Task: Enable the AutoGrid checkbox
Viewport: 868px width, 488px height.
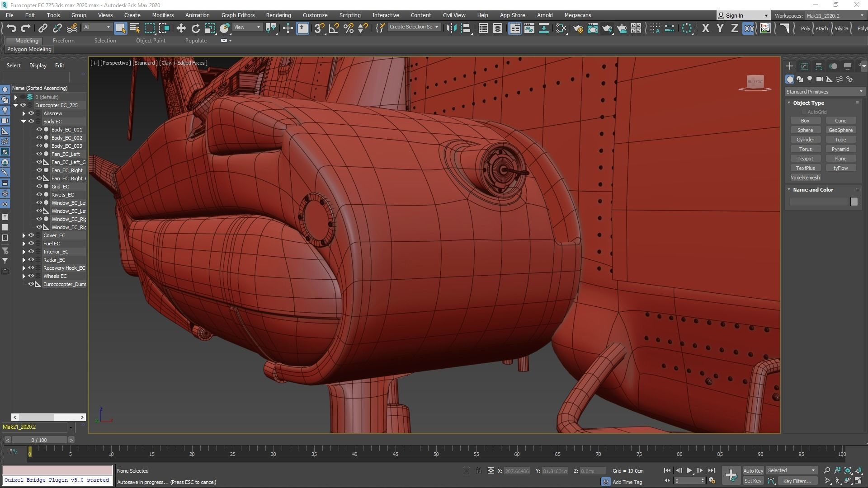Action: tap(804, 112)
